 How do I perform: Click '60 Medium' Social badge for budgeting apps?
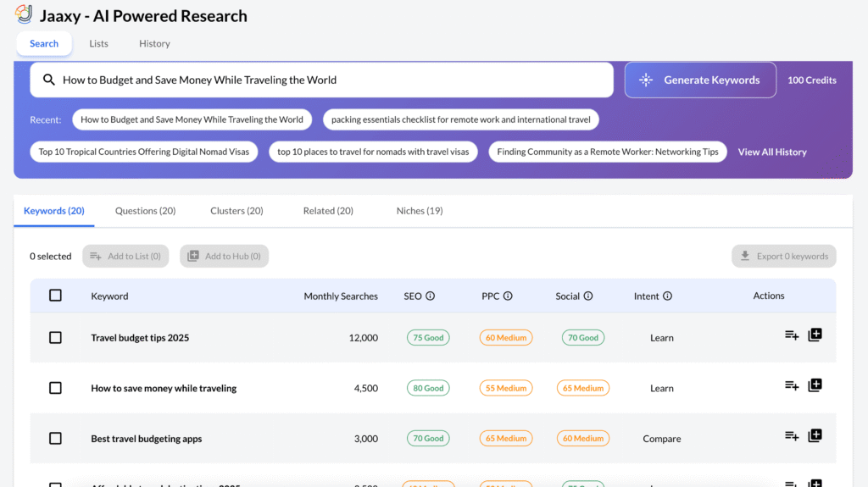tap(583, 439)
